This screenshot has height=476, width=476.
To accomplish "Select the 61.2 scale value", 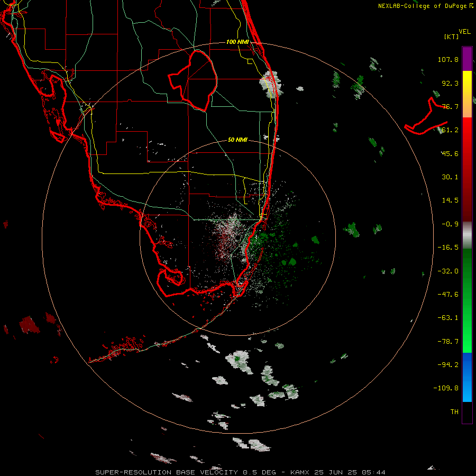I will pyautogui.click(x=450, y=130).
